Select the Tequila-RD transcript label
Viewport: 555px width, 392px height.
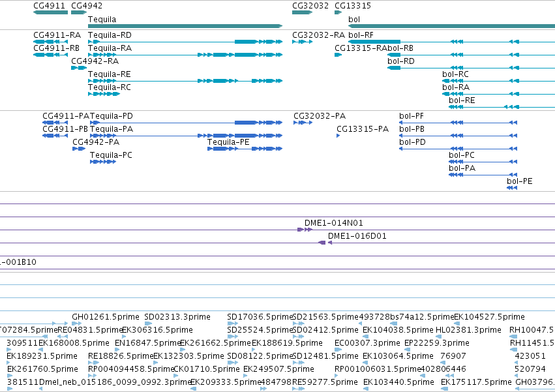110,35
